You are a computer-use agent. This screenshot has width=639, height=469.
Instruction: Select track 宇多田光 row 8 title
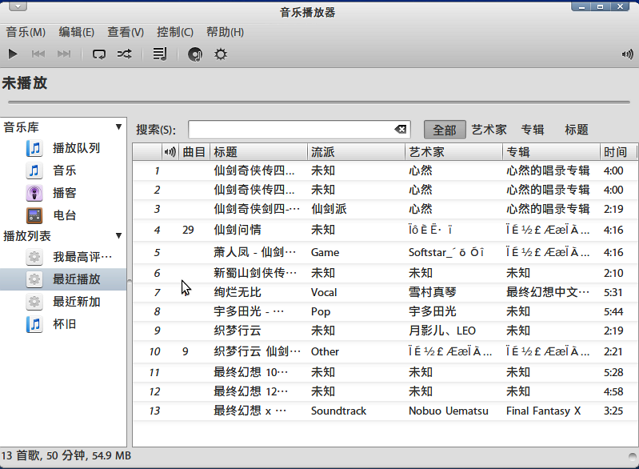[x=249, y=311]
